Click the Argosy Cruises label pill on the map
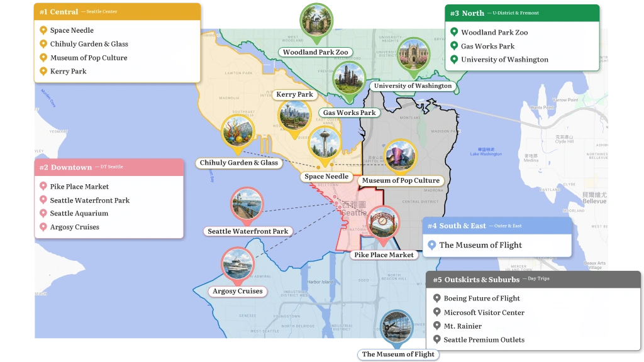644x362 pixels. tap(238, 291)
